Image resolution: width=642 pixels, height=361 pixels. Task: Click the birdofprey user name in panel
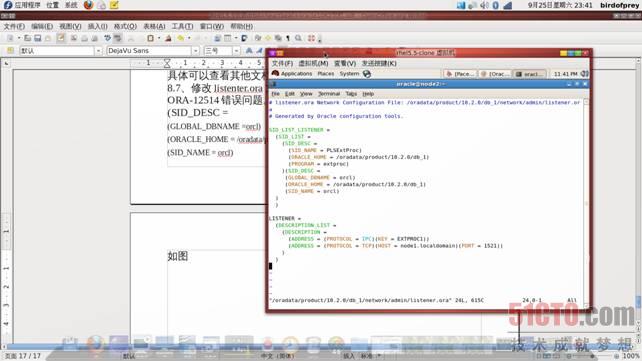619,5
